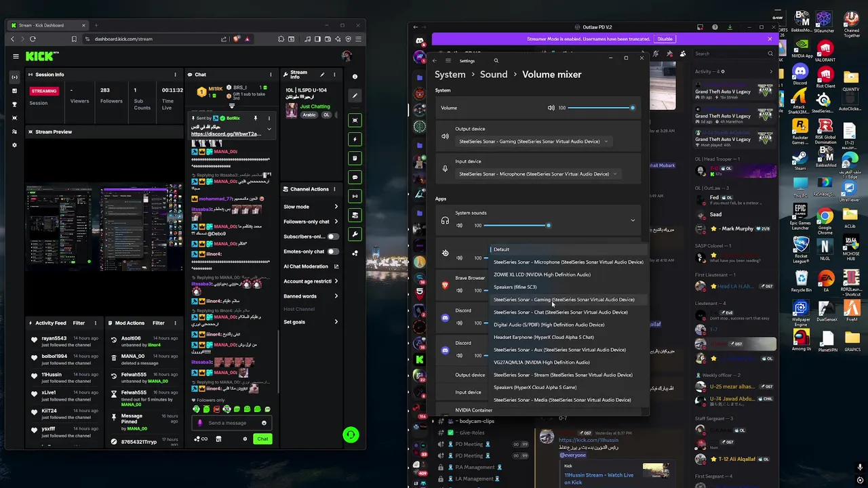This screenshot has height=488, width=868.
Task: Mute the main Volume speaker icon
Action: [x=551, y=108]
